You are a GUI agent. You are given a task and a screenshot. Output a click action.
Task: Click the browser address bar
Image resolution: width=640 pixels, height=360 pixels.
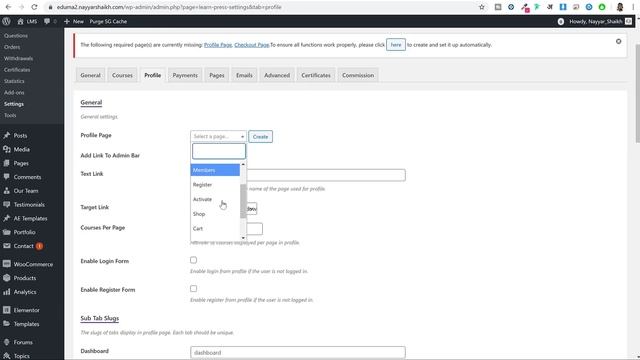261,7
